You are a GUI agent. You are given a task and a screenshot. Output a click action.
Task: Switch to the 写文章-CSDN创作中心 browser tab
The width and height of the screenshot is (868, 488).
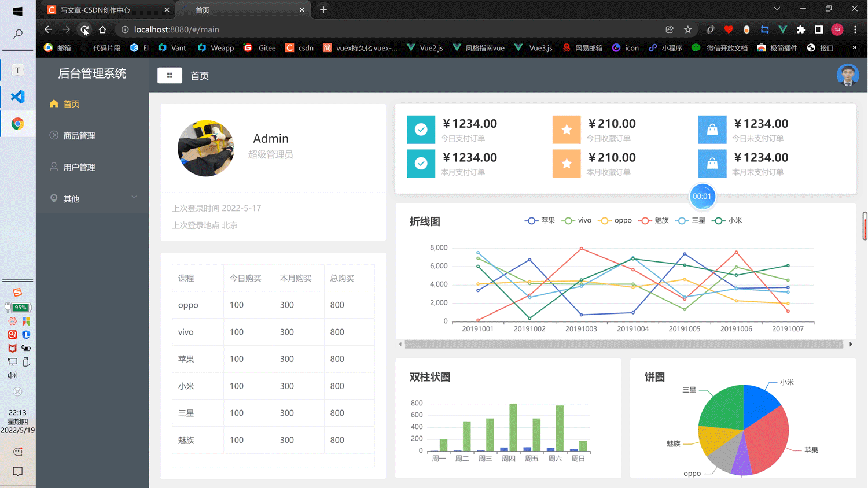(x=107, y=10)
